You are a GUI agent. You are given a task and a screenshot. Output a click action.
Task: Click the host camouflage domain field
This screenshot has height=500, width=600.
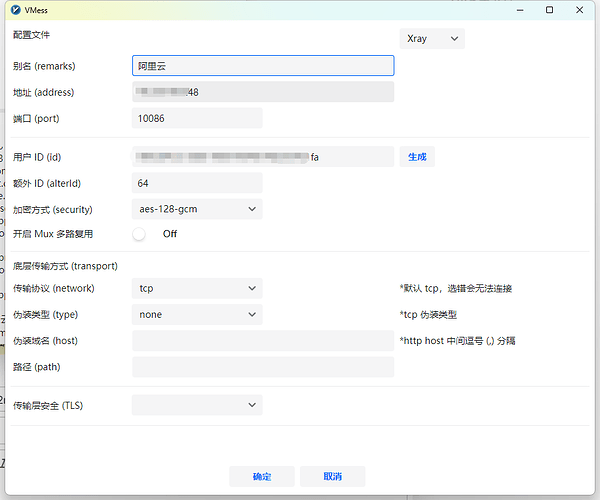coord(263,340)
